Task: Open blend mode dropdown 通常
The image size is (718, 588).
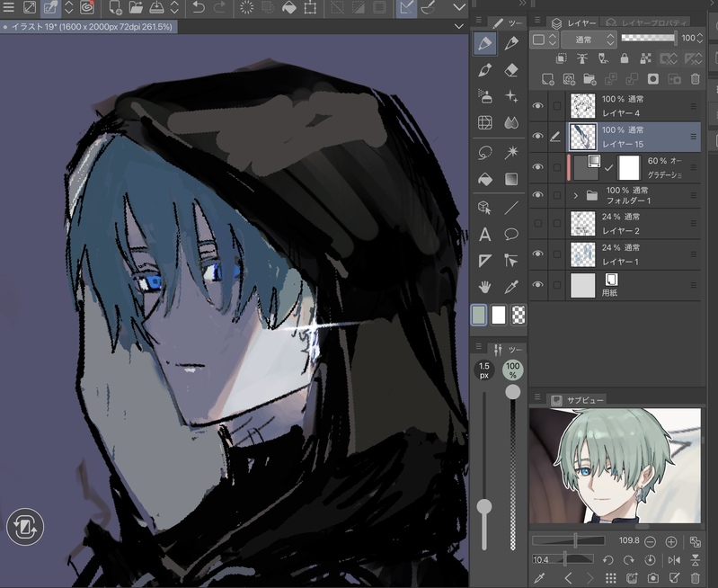Action: click(589, 40)
